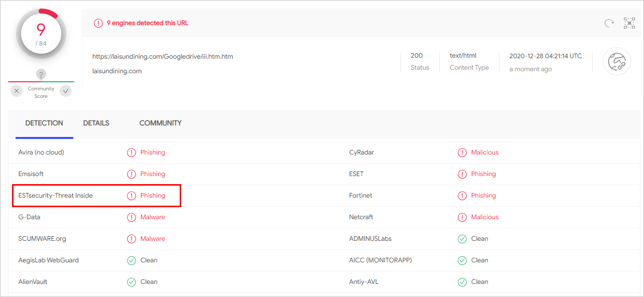The height and width of the screenshot is (297, 644).
Task: Click Malicious verdict in Netcraft row
Action: click(485, 217)
